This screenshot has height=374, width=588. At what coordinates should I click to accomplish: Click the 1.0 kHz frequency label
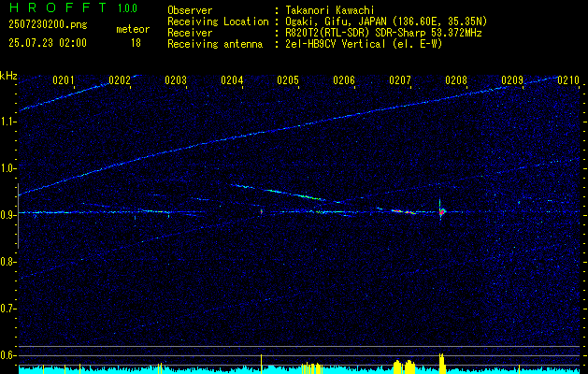pos(7,169)
